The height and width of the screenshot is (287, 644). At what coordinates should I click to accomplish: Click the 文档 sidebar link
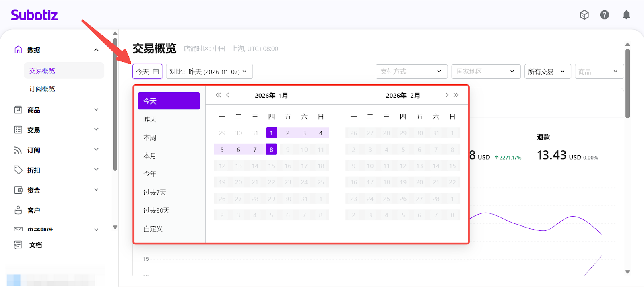point(35,245)
